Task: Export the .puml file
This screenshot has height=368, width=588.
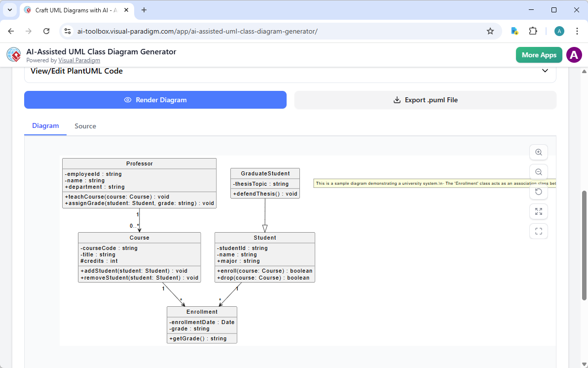Action: tap(425, 100)
